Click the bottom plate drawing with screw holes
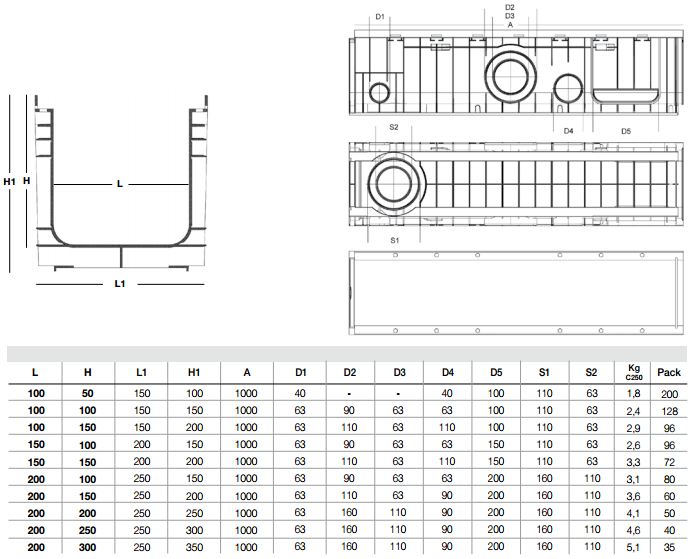The image size is (690, 559). click(x=517, y=293)
